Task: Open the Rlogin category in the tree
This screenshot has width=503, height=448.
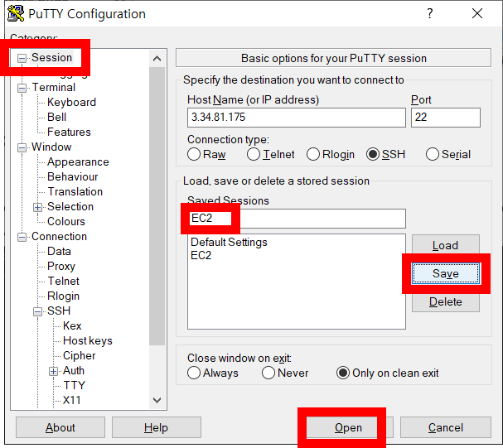Action: [x=63, y=296]
